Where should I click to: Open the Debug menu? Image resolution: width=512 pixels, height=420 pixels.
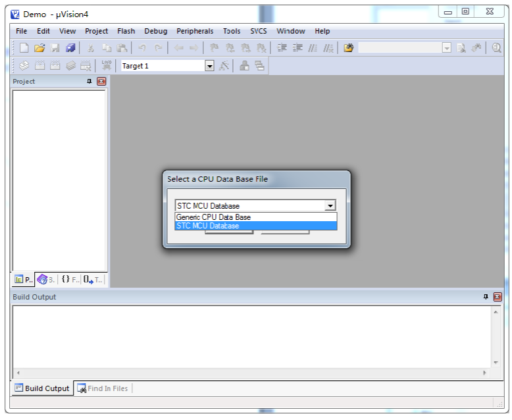coord(156,31)
